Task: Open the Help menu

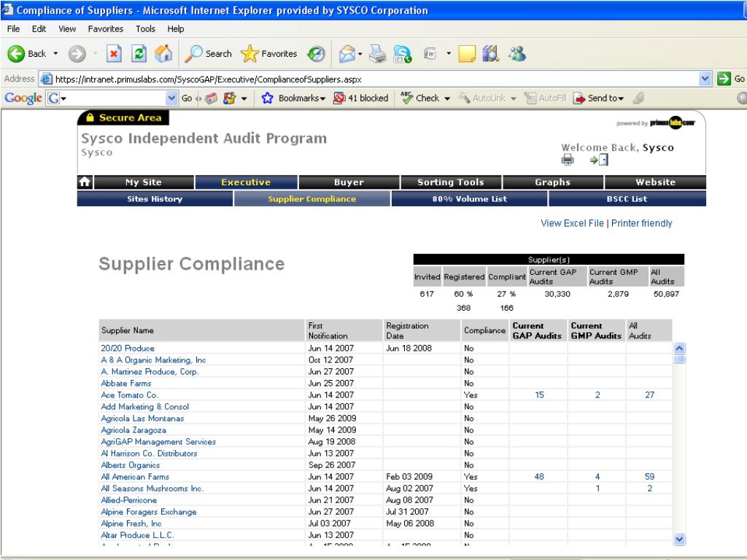Action: [175, 28]
